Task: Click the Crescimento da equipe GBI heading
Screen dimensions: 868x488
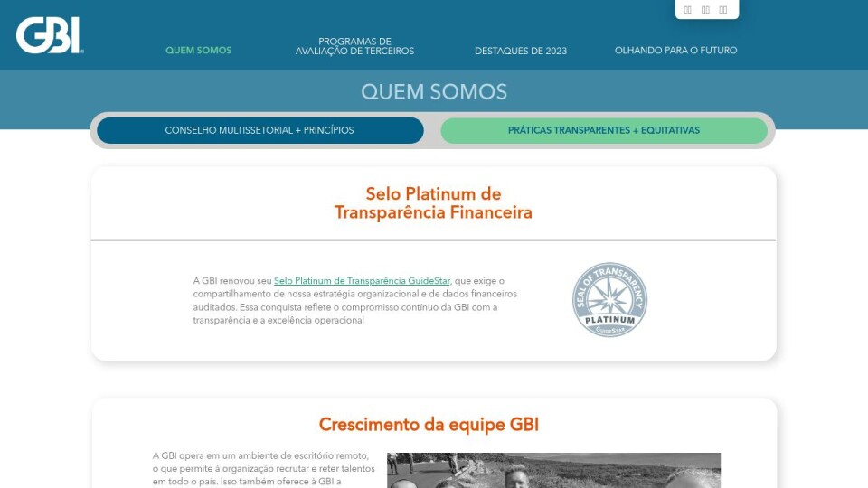Action: tap(429, 425)
